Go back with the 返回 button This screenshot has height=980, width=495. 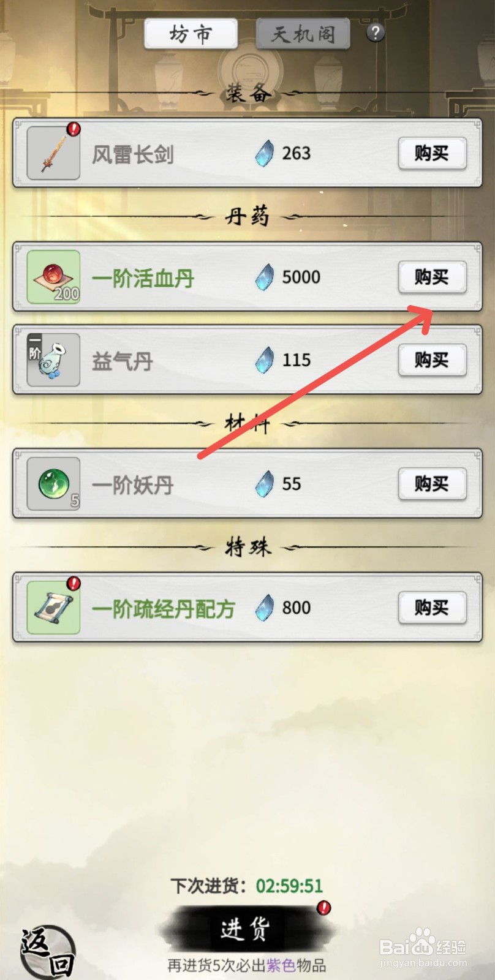48,952
